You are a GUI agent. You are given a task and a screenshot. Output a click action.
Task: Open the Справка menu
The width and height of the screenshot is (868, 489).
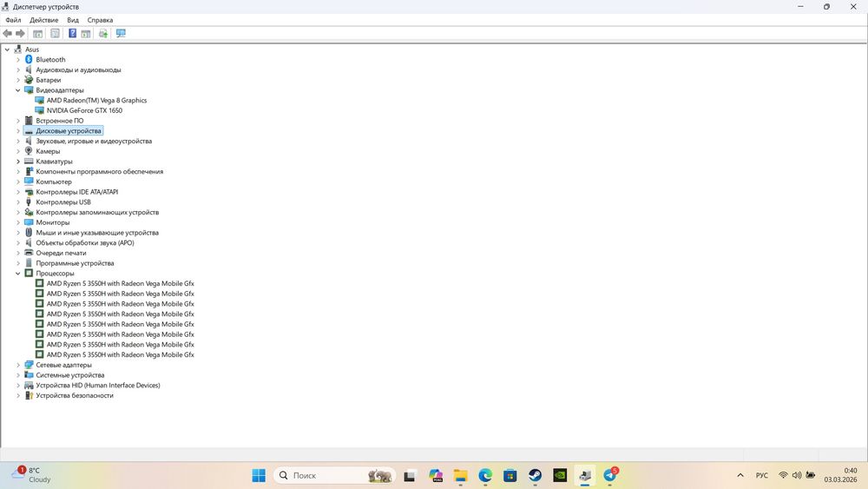[x=100, y=20]
